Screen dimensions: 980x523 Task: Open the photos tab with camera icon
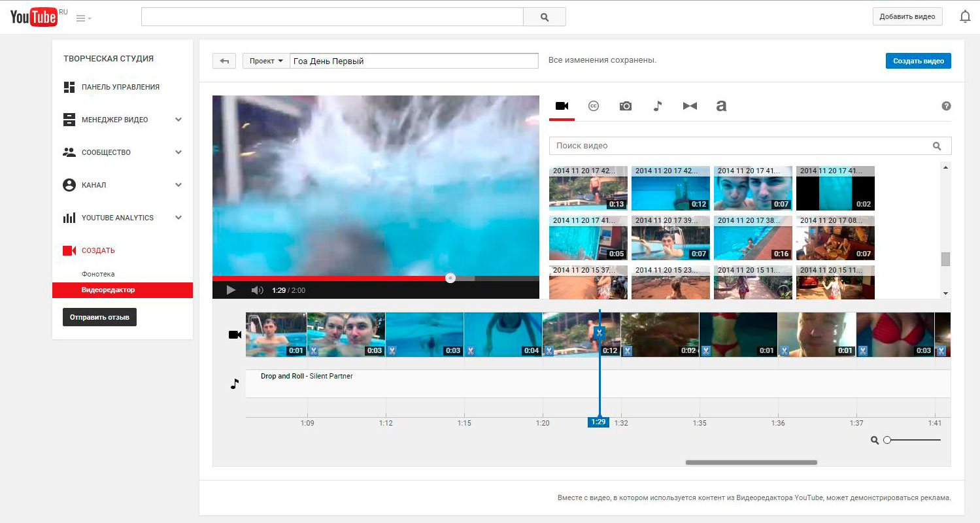pyautogui.click(x=626, y=106)
